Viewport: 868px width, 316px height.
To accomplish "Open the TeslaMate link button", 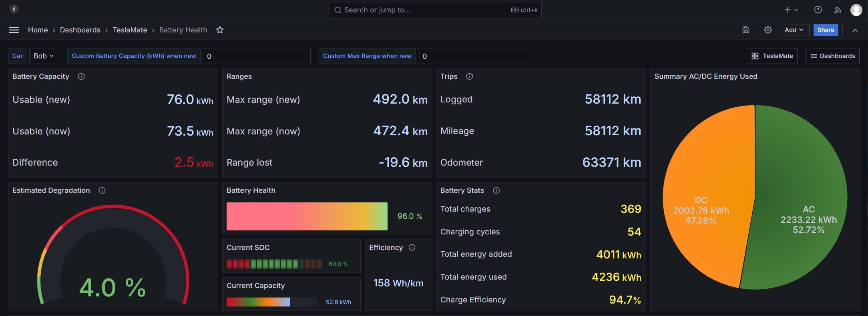I will 772,56.
